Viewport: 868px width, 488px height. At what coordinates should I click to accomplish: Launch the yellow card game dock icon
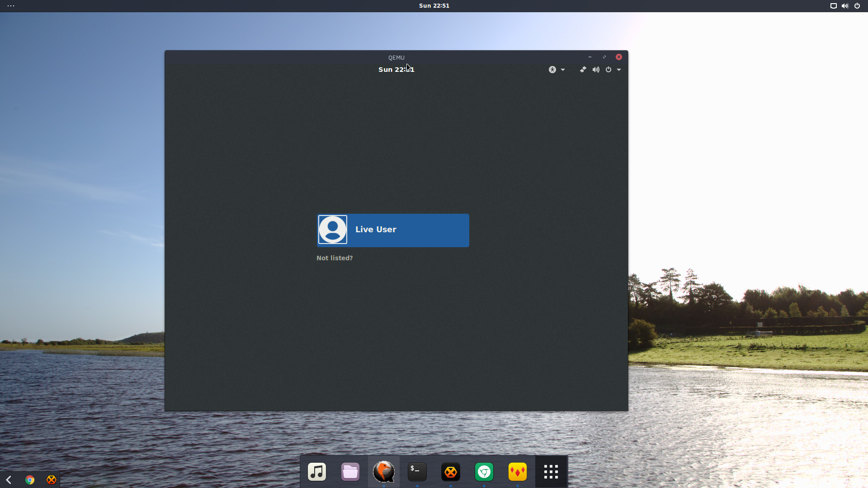tap(518, 472)
